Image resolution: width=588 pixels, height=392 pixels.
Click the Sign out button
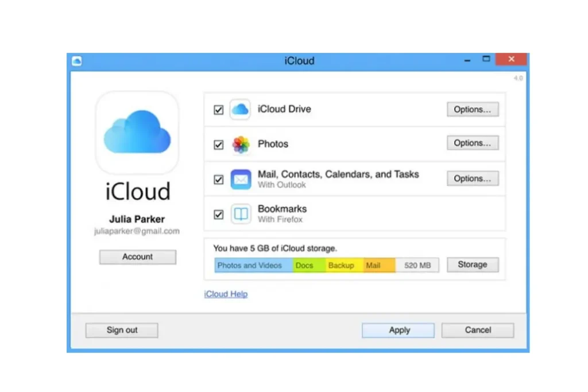click(122, 330)
